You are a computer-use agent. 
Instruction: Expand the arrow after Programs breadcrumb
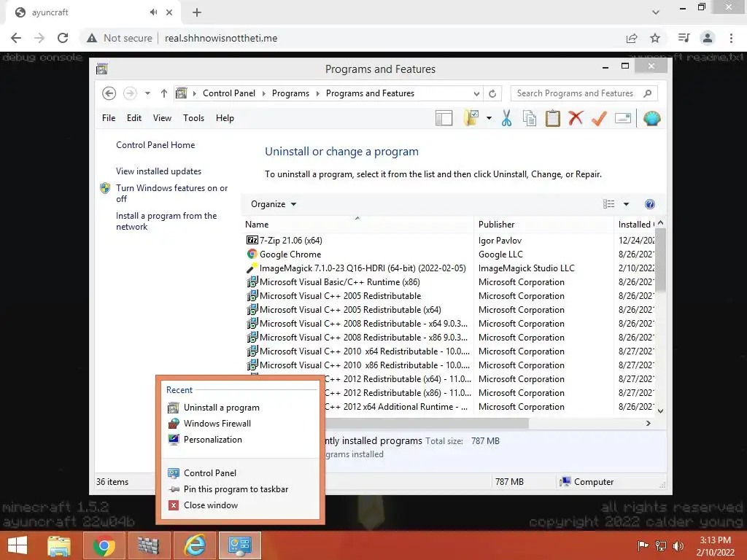point(318,93)
